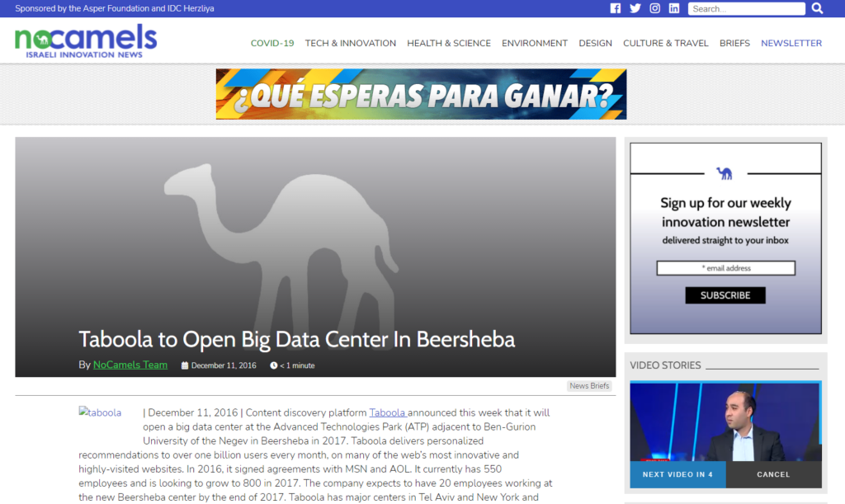Click the NoCamels Team author link
This screenshot has height=504, width=845.
point(130,365)
